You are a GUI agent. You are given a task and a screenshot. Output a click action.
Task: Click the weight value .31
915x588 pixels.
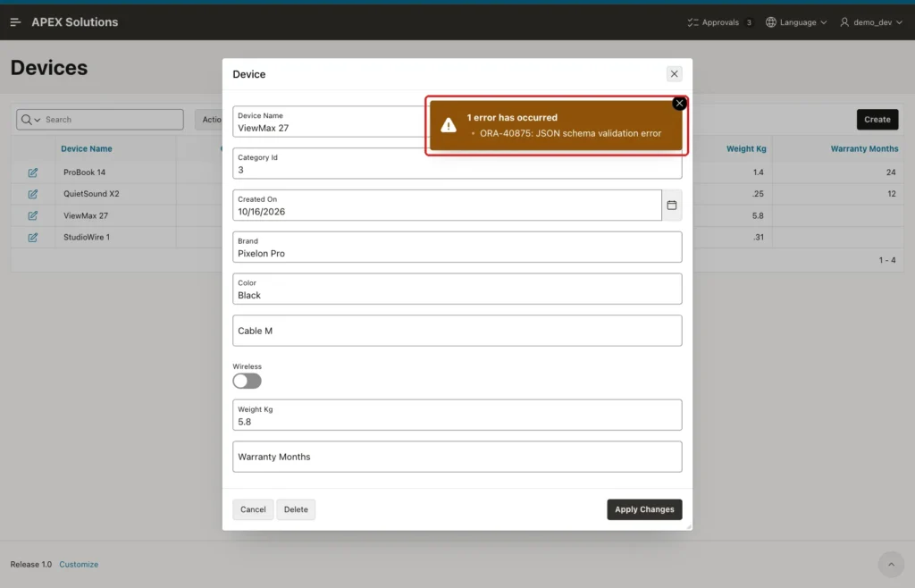pos(758,238)
